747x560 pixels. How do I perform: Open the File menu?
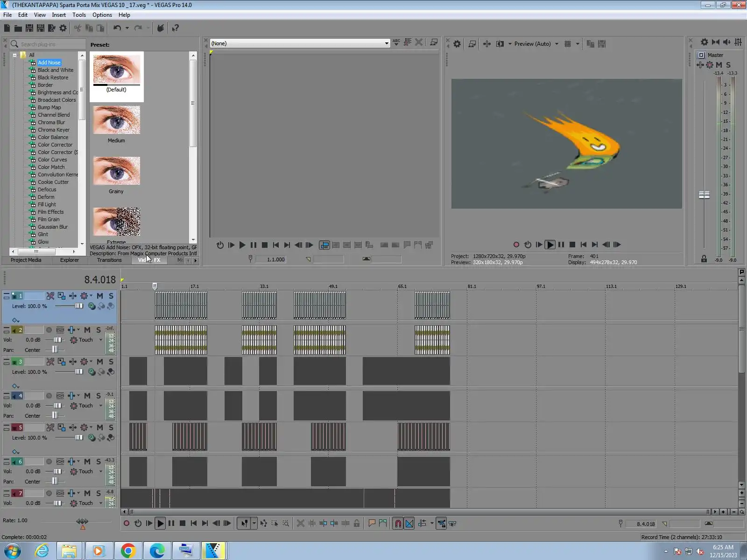click(7, 15)
